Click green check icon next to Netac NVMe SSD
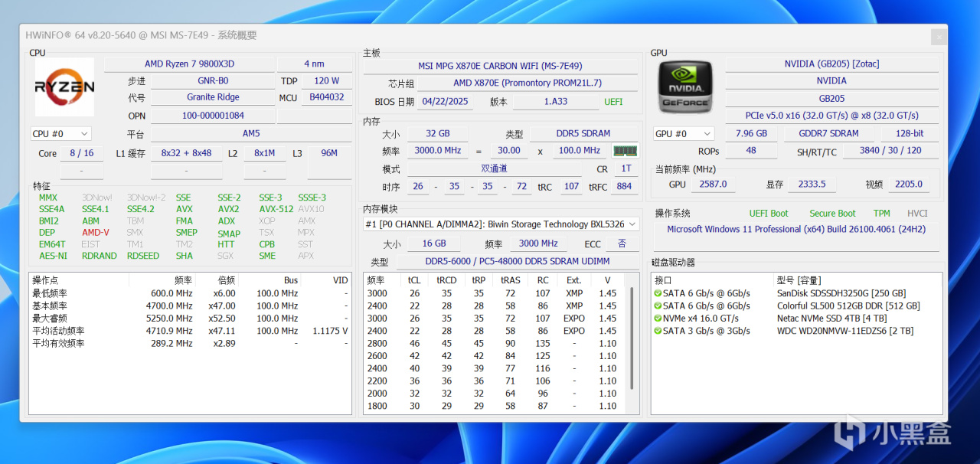Viewport: 980px width, 464px height. pyautogui.click(x=657, y=319)
